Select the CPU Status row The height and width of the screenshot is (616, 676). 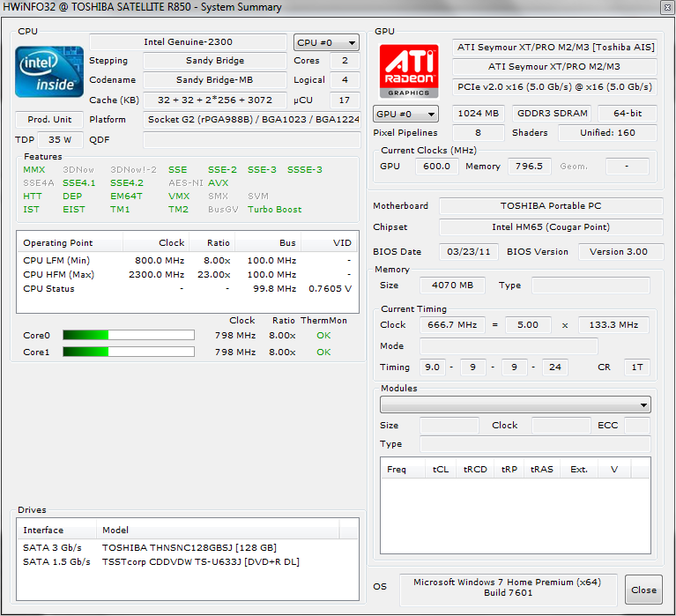pos(188,289)
